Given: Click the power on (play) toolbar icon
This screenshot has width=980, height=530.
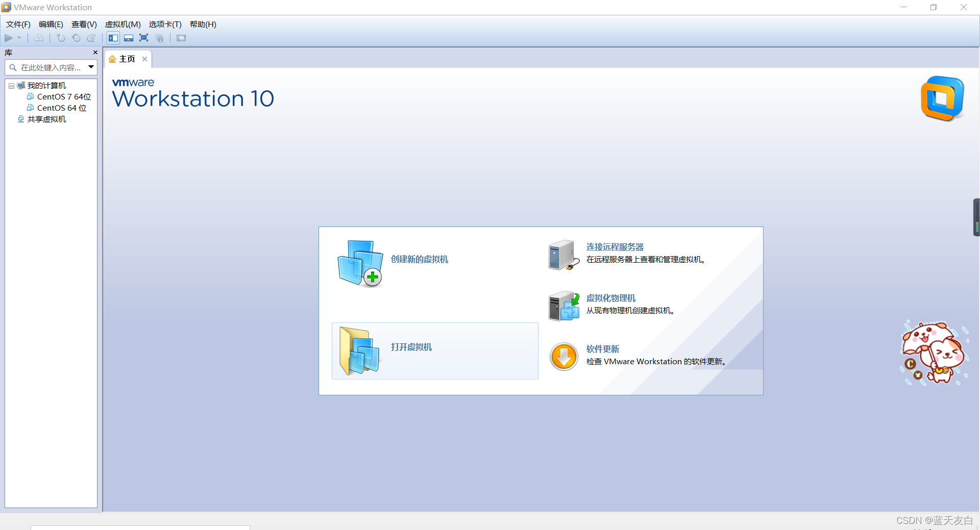Looking at the screenshot, I should (x=9, y=38).
